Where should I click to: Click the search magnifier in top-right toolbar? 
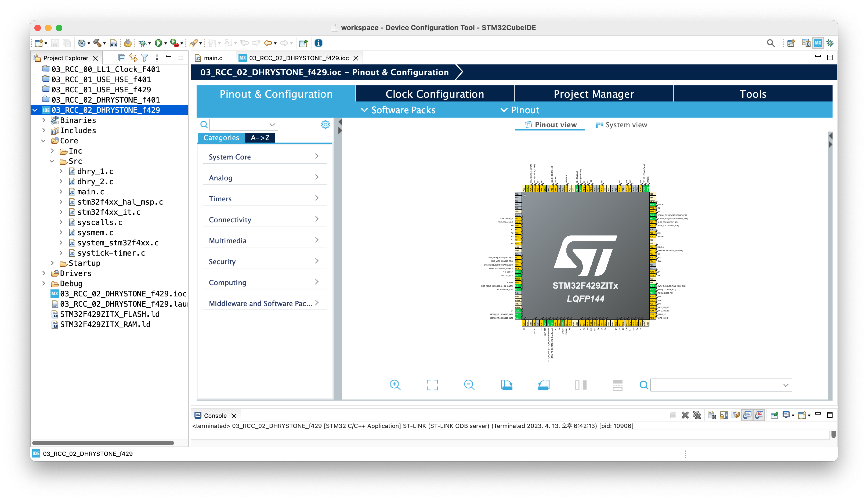point(771,43)
